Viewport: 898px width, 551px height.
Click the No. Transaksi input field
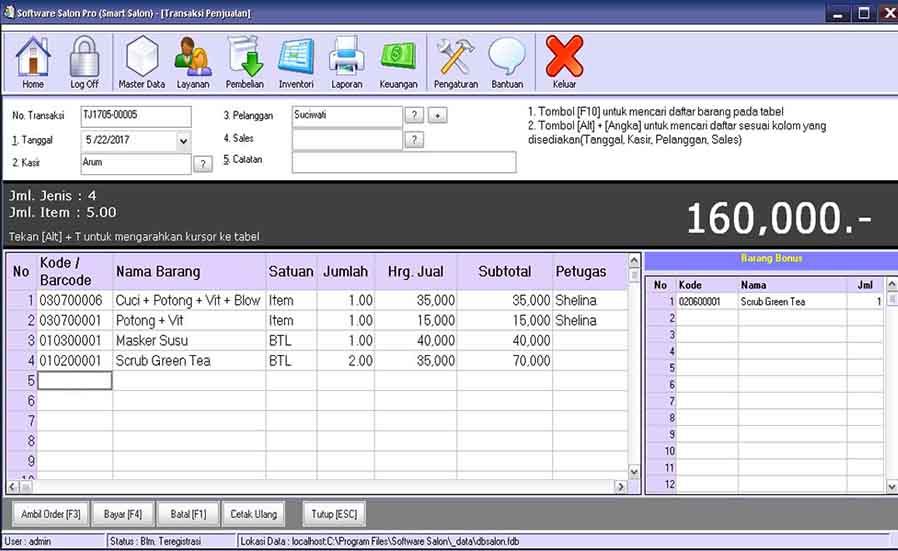(x=136, y=116)
